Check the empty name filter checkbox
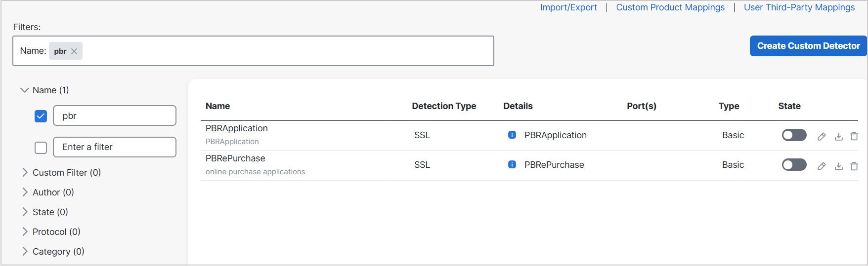The image size is (868, 266). point(41,147)
